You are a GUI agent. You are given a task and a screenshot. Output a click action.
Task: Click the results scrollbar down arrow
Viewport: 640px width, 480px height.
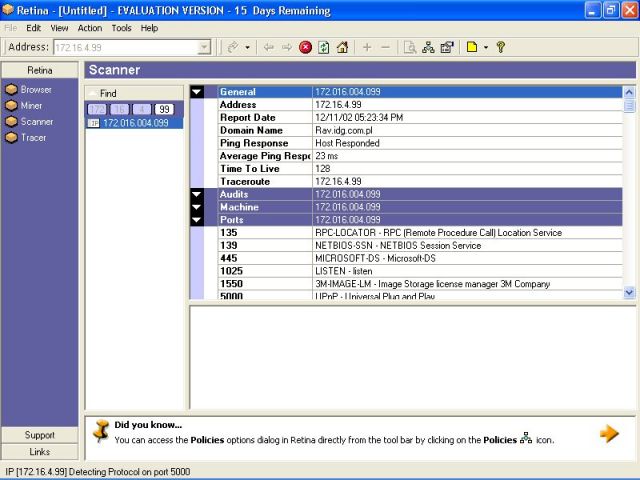(629, 292)
